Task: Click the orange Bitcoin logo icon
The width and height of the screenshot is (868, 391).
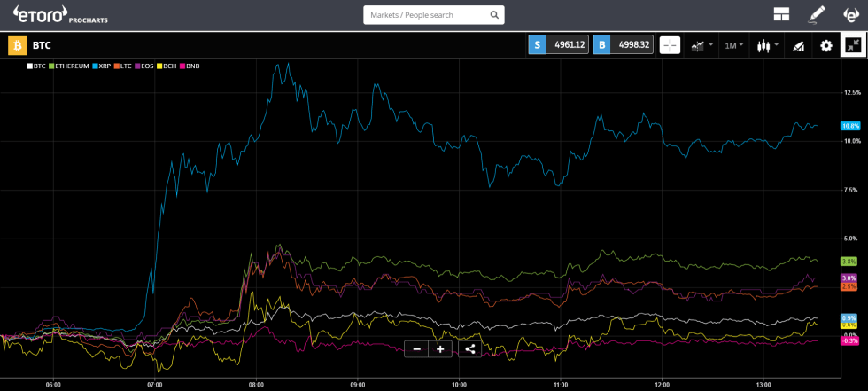Action: pyautogui.click(x=16, y=45)
